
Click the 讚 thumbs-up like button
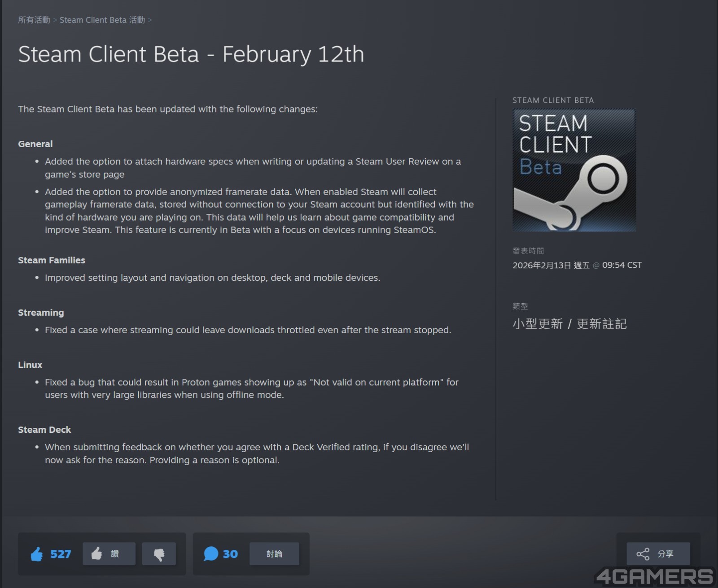(109, 554)
